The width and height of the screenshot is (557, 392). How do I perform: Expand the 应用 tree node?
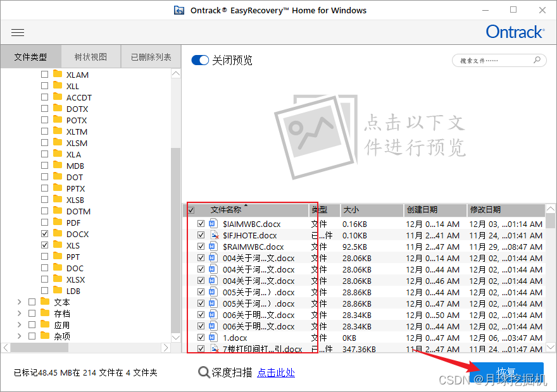19,324
